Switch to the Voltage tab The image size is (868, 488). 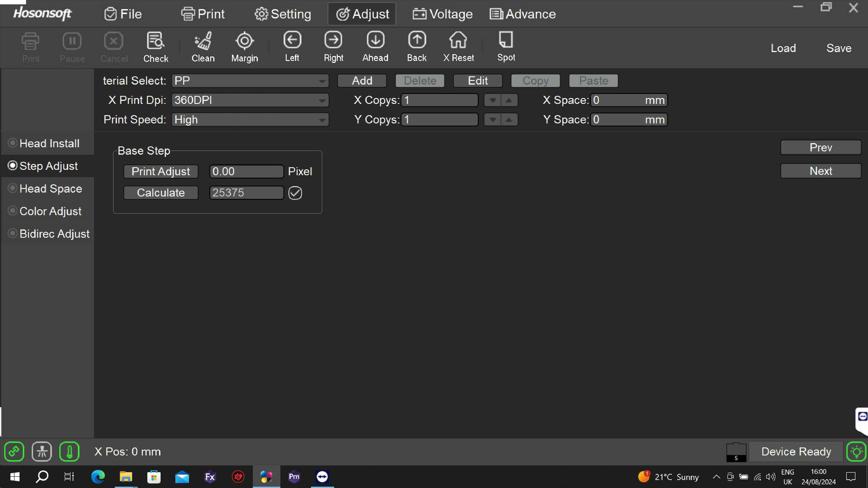442,14
